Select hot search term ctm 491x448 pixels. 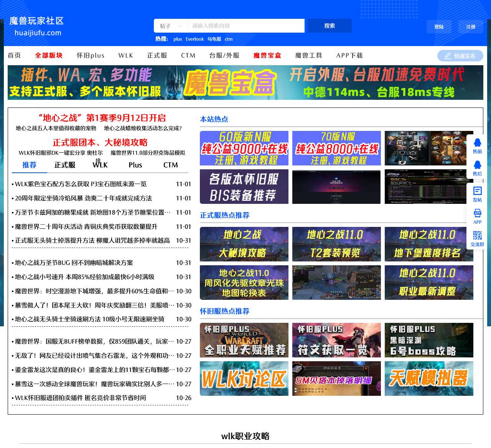[229, 39]
